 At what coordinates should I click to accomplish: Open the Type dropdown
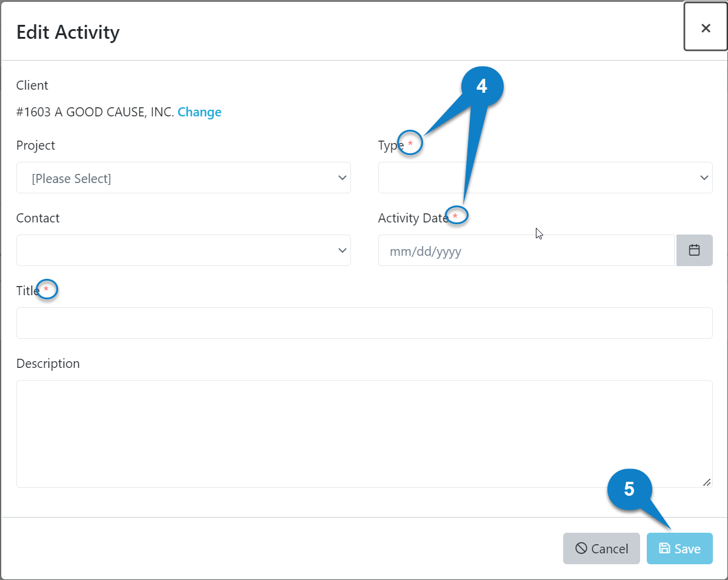point(545,178)
